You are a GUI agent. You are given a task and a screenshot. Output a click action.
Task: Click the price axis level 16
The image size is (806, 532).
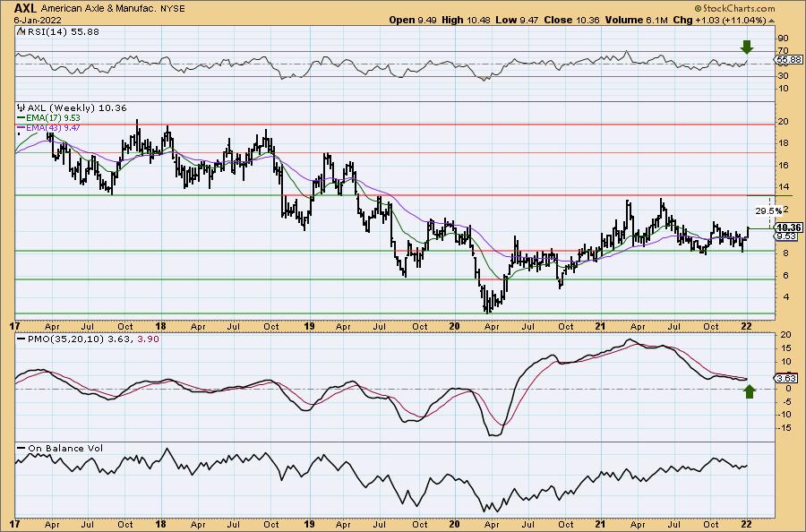[783, 166]
